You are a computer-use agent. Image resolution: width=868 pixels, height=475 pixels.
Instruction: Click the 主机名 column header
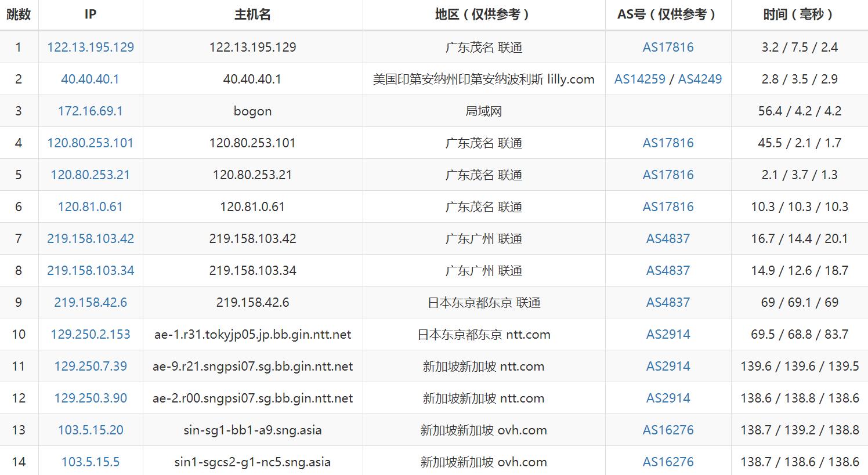[x=252, y=14]
